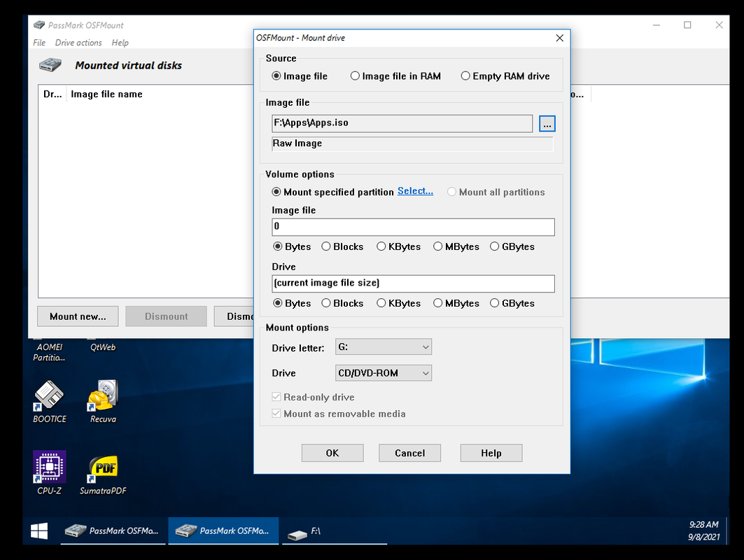744x560 pixels.
Task: Set image file offset unit to Blocks
Action: tap(342, 246)
